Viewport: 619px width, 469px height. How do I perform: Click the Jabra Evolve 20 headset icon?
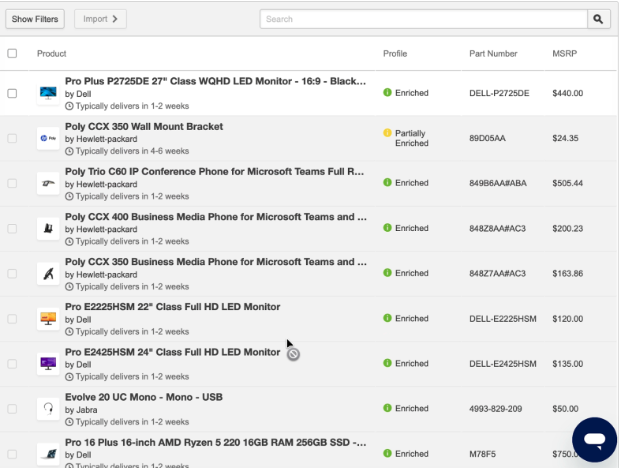coord(47,408)
